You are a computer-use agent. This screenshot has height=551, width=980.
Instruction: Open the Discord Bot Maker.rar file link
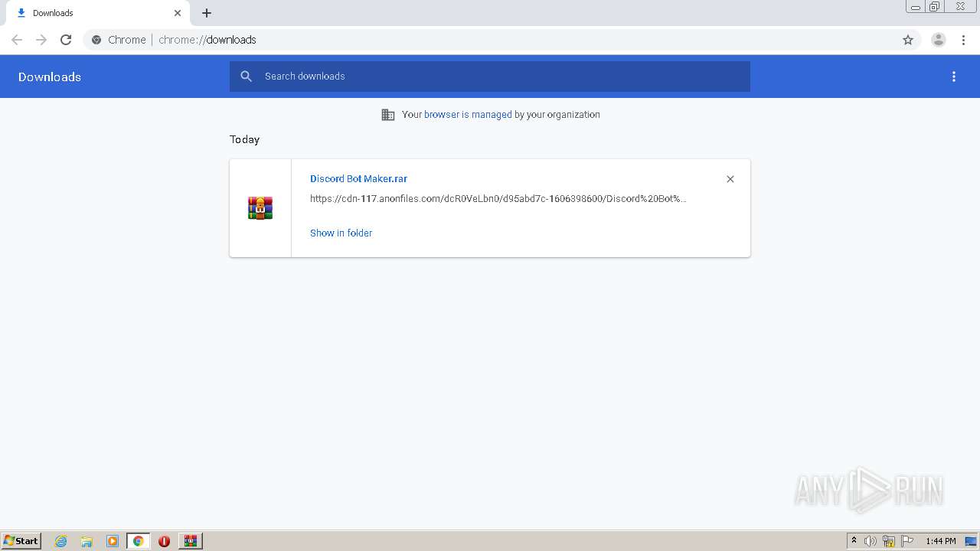pyautogui.click(x=358, y=178)
